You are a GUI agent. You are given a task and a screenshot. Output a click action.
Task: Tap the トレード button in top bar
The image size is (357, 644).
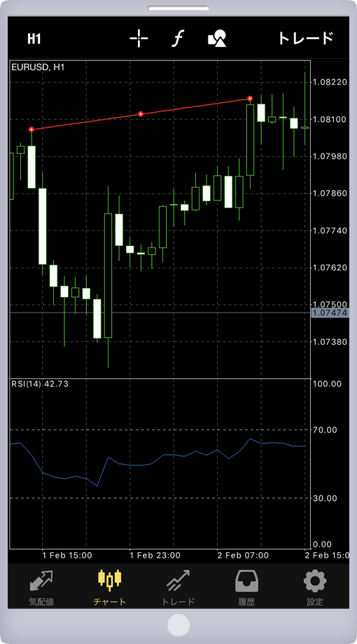(x=305, y=39)
